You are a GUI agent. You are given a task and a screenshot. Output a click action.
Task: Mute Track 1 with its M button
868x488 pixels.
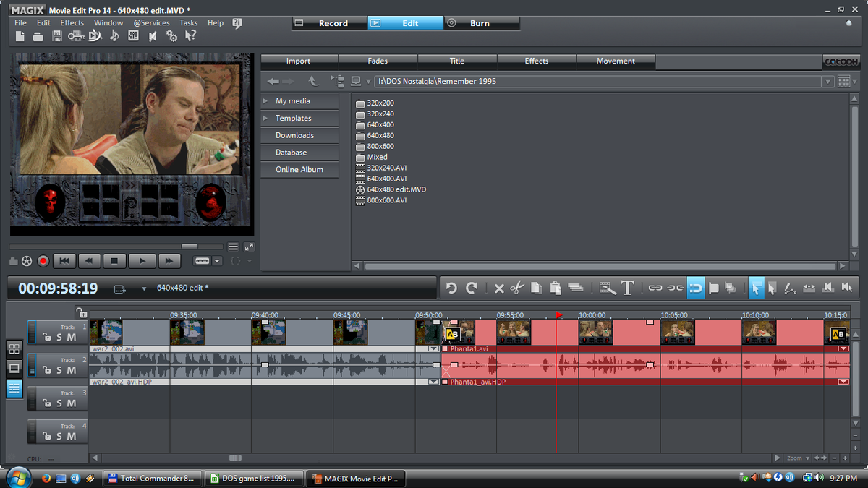(72, 337)
